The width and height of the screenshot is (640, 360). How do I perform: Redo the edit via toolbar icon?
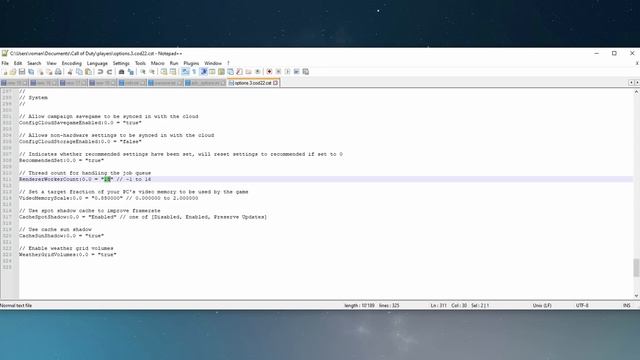click(109, 72)
